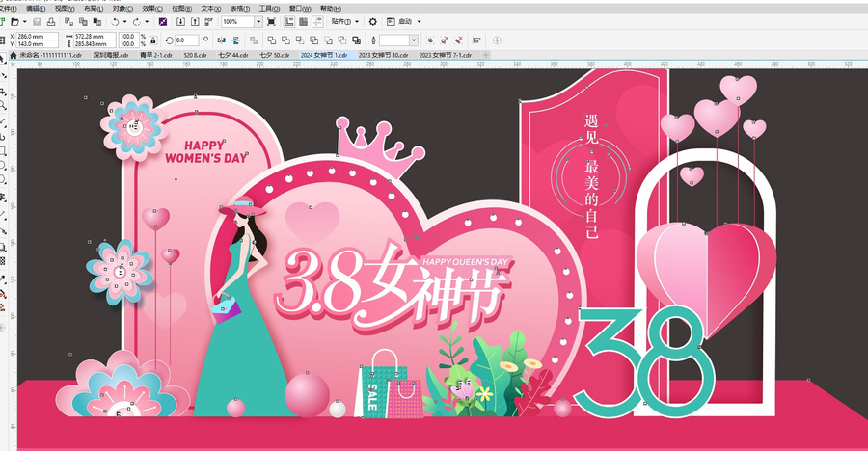The height and width of the screenshot is (451, 868).
Task: Open the zoom level dropdown
Action: coord(258,21)
